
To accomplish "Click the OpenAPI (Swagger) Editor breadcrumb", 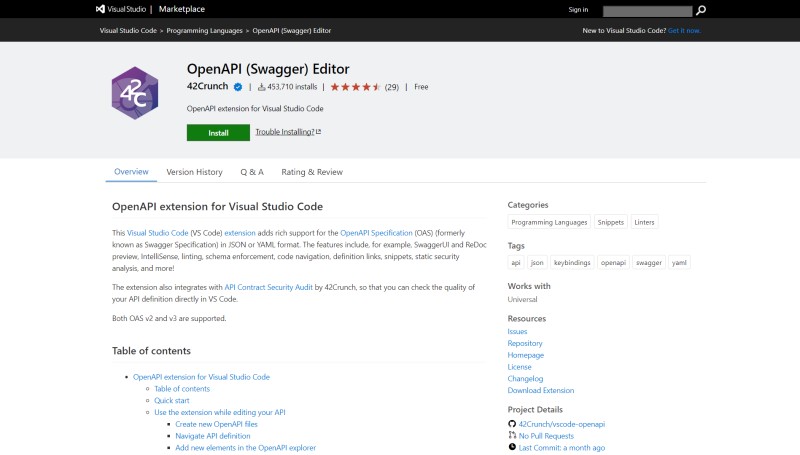I will click(292, 31).
